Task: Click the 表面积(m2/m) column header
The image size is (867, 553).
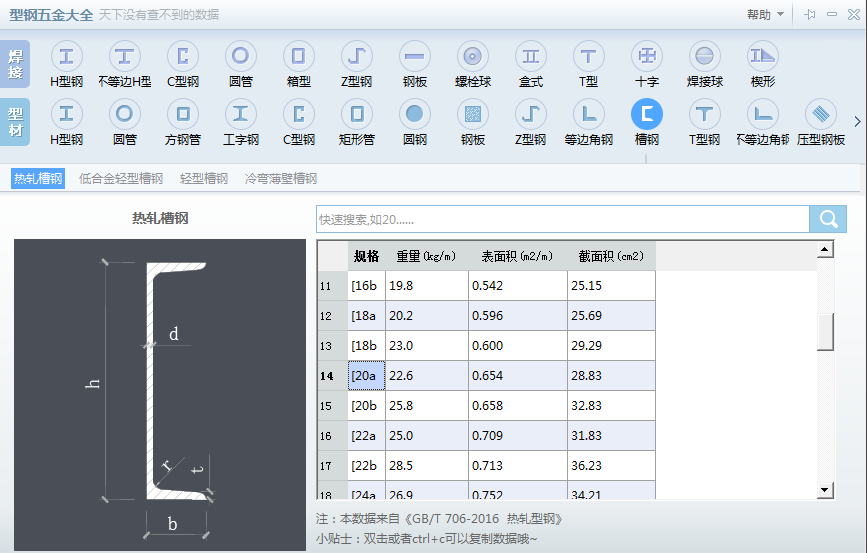Action: click(x=518, y=256)
